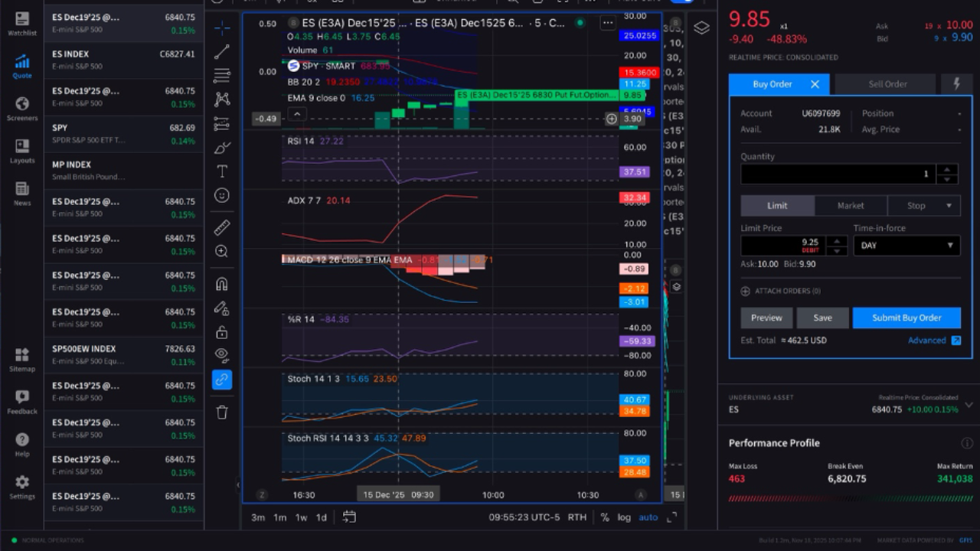This screenshot has width=980, height=551.
Task: Select the crosshair cursor tool
Action: click(x=222, y=28)
